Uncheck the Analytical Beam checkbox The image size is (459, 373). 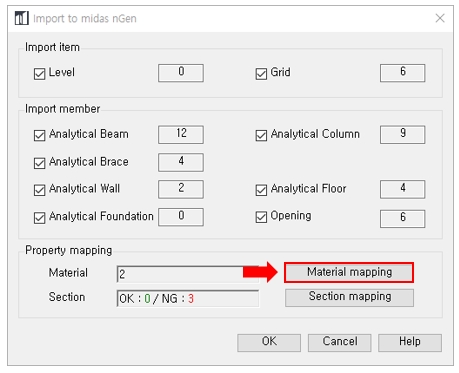coord(39,135)
